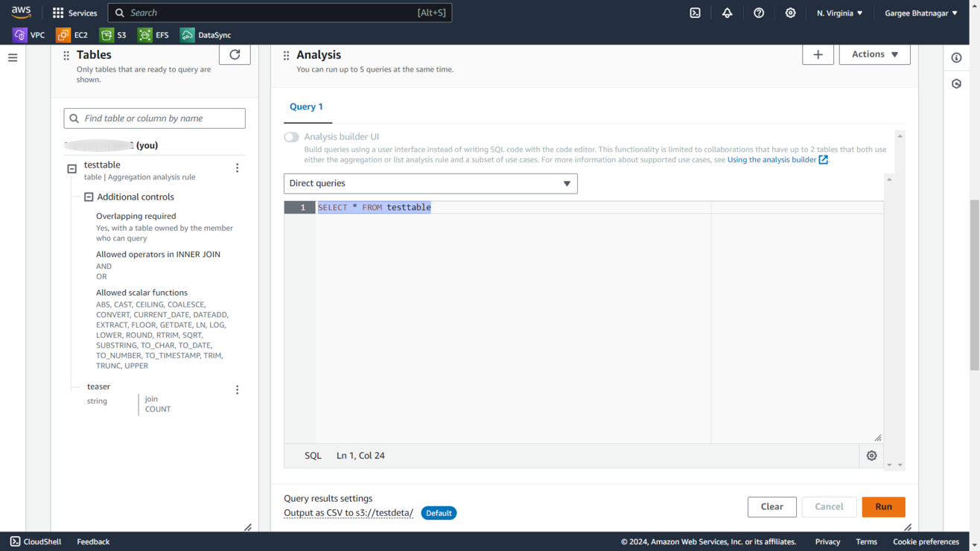The image size is (980, 551).
Task: Add a new query with plus button
Action: (x=818, y=54)
